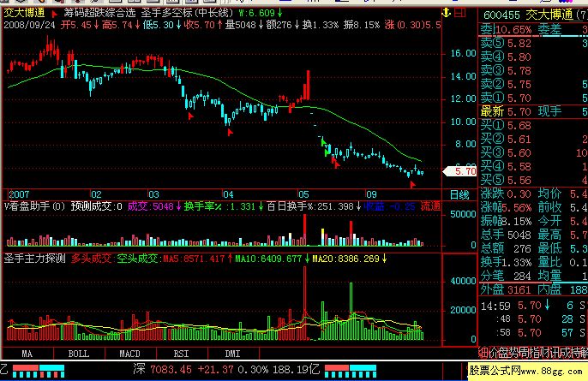
Task: Select the 买④ 5.58 bid row
Action: [x=533, y=167]
